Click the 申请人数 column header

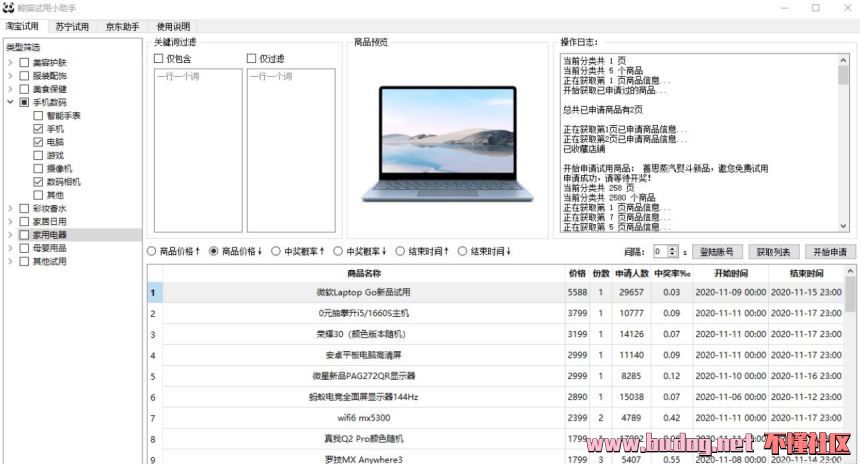click(631, 273)
